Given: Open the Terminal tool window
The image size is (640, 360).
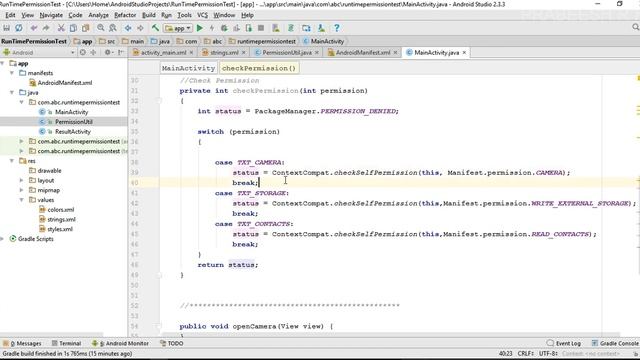Looking at the screenshot, I should tap(67, 343).
